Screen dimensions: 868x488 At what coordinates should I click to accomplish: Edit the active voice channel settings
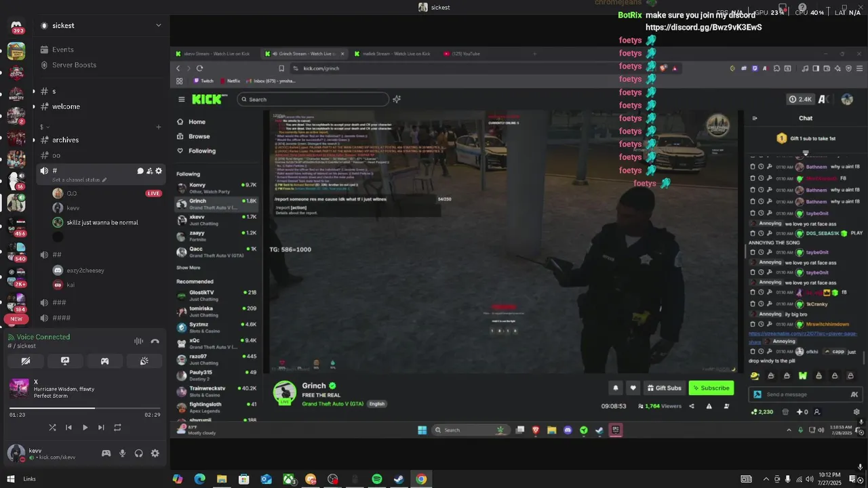(159, 171)
